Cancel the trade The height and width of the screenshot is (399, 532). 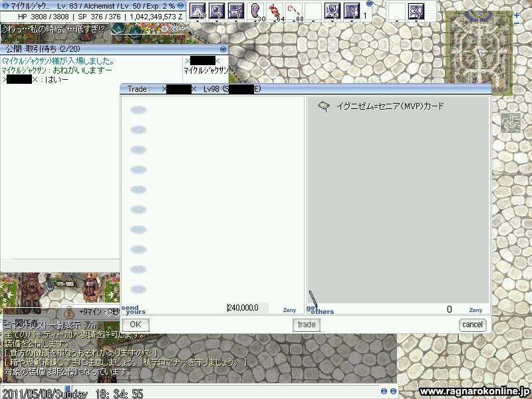point(472,325)
